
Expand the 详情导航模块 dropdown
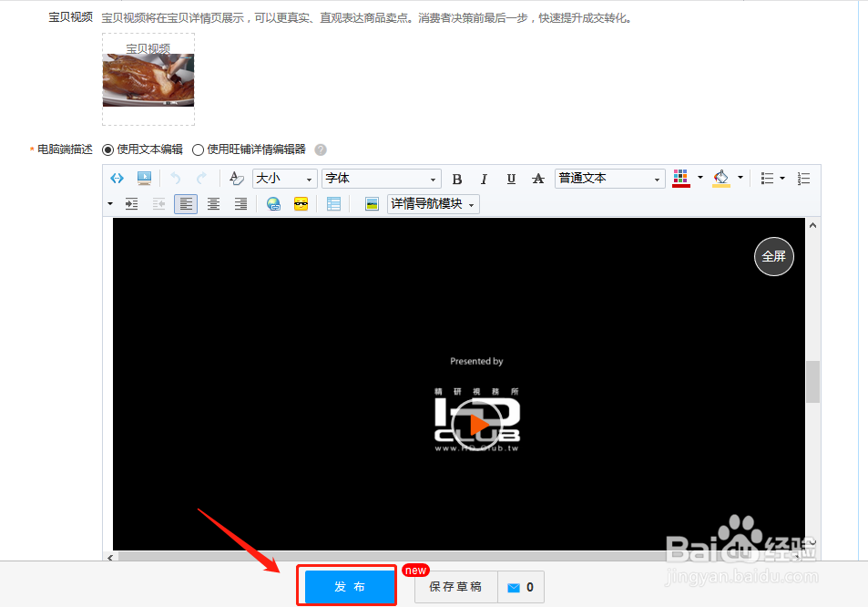point(433,204)
